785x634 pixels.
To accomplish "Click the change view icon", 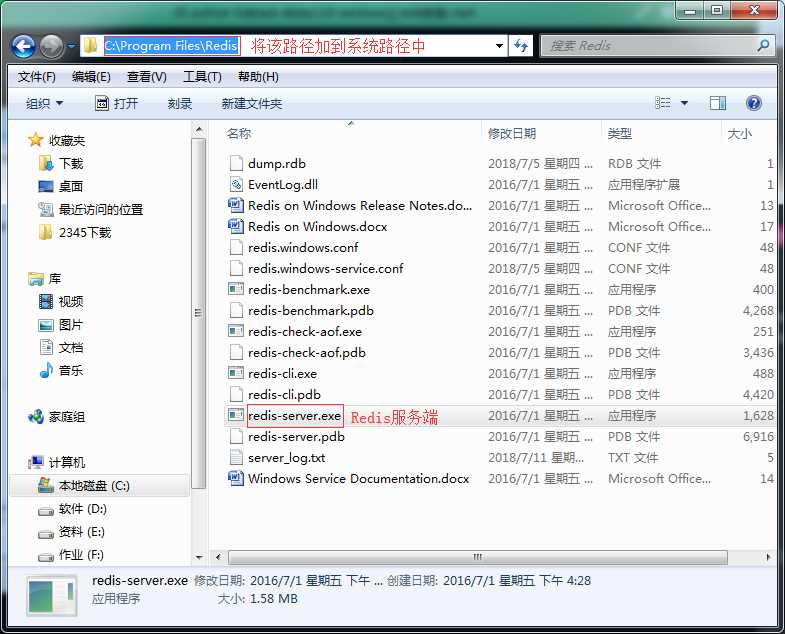I will pyautogui.click(x=662, y=103).
